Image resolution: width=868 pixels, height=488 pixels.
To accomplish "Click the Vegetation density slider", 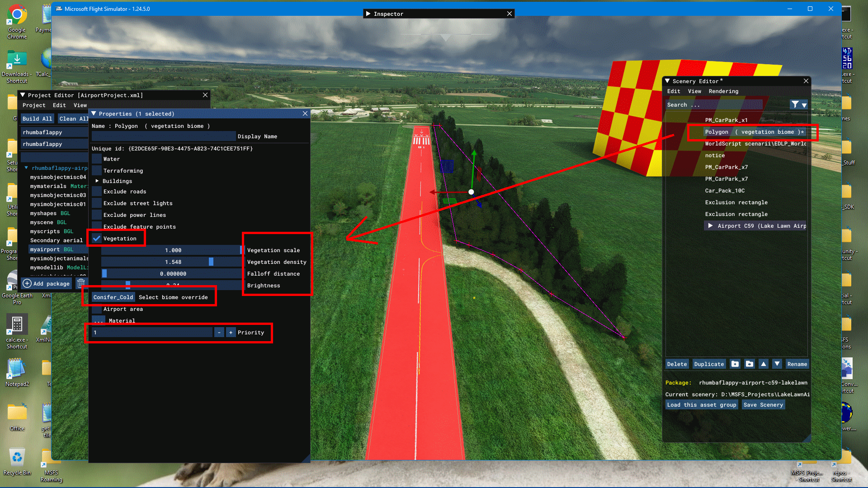I will 173,262.
